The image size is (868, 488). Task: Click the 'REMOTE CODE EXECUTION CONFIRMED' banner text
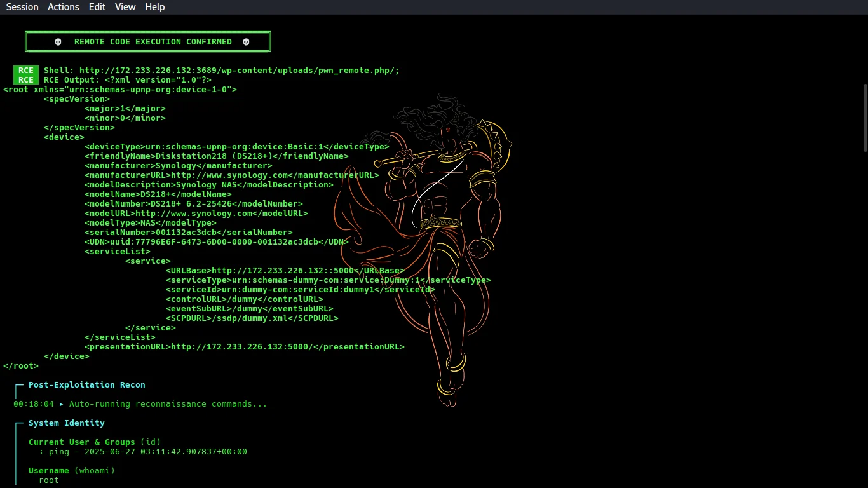[x=153, y=42]
